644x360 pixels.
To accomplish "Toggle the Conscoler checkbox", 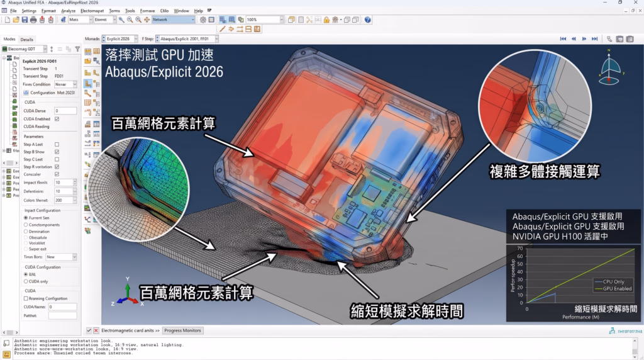I will click(57, 174).
